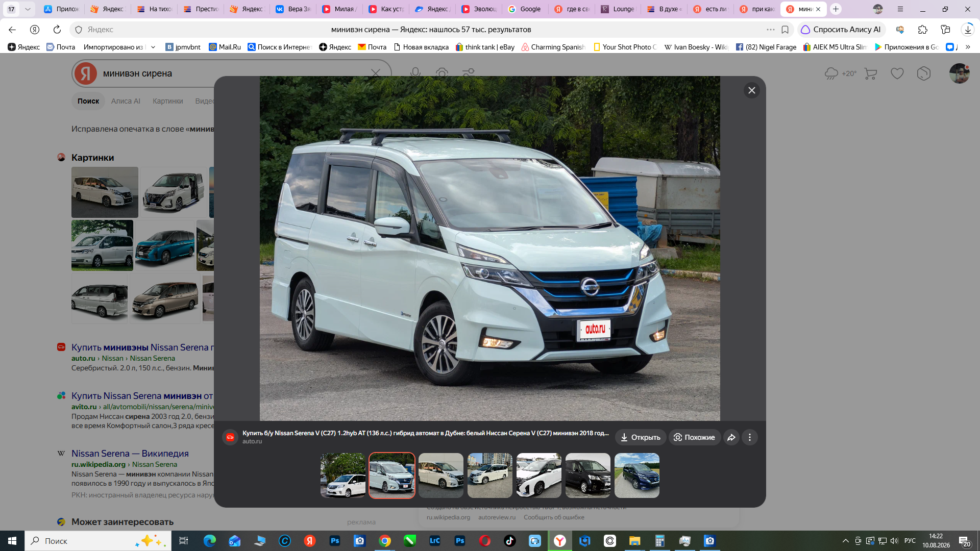Click the Сообщить об ошибке link
The width and height of the screenshot is (980, 551).
coord(554,517)
